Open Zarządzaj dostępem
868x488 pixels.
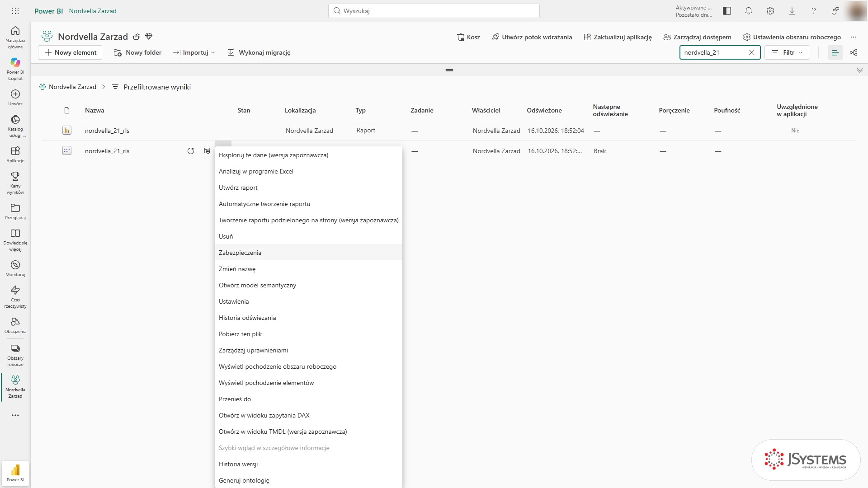tap(697, 37)
